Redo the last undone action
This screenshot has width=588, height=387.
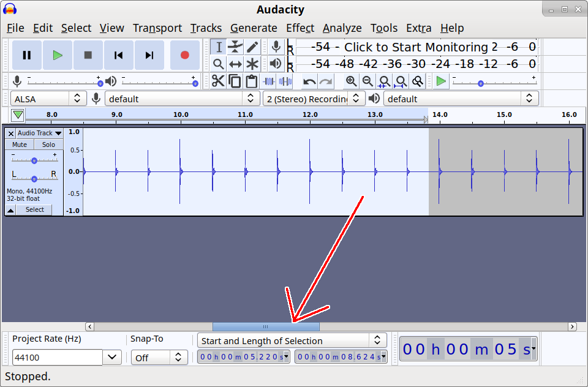coord(326,81)
